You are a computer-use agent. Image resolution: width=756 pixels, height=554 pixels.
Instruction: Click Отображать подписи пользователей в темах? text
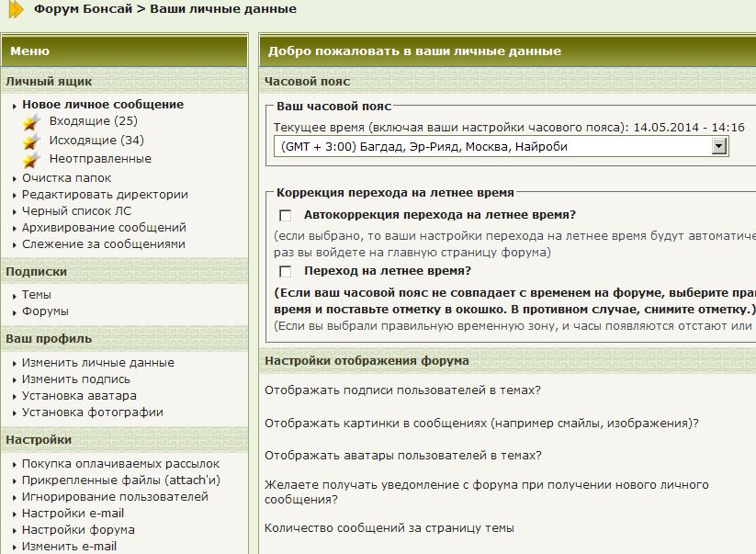point(402,390)
